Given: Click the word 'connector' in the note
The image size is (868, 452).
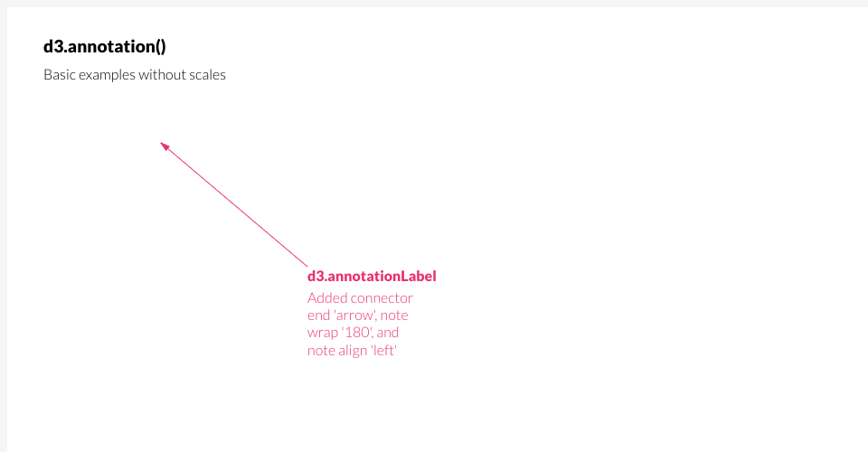Looking at the screenshot, I should 380,298.
